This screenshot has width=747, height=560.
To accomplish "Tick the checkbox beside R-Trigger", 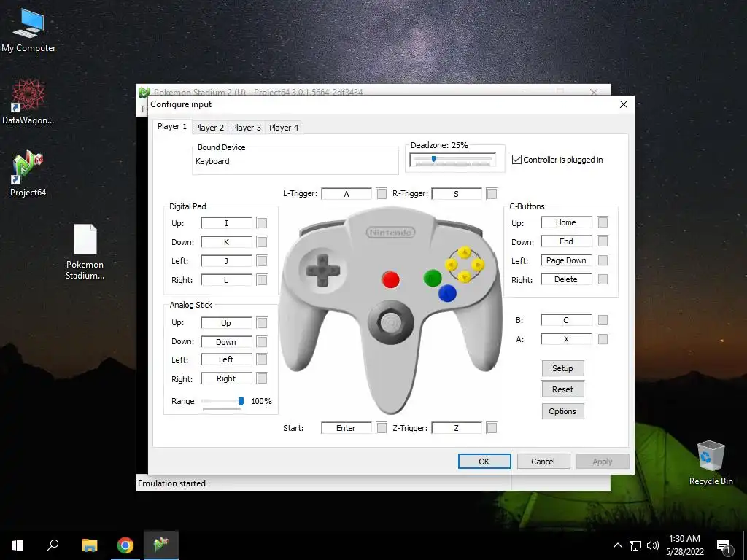I will pos(492,193).
